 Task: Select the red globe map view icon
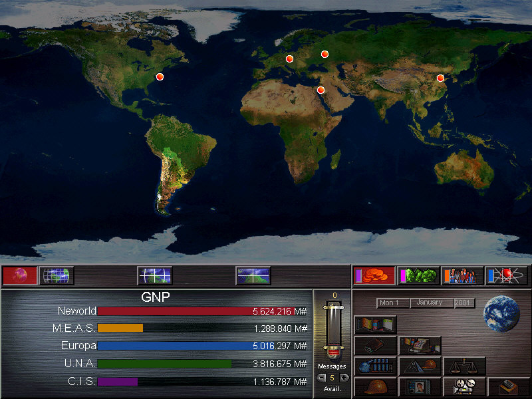20,275
